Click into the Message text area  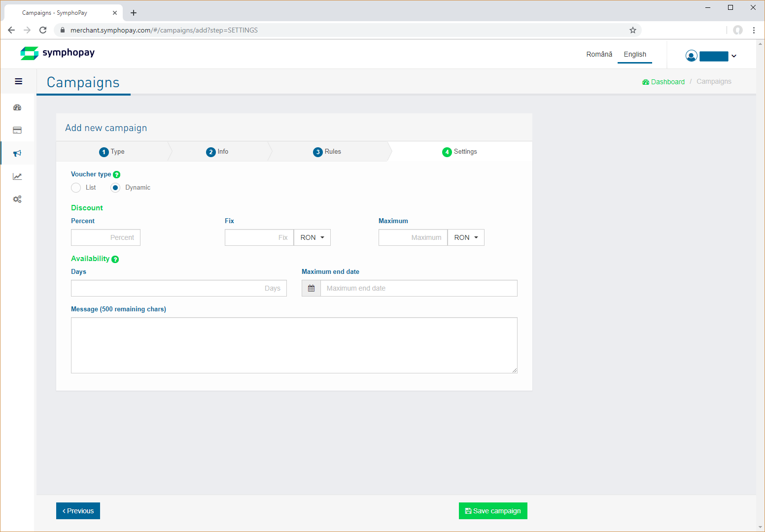click(x=294, y=345)
